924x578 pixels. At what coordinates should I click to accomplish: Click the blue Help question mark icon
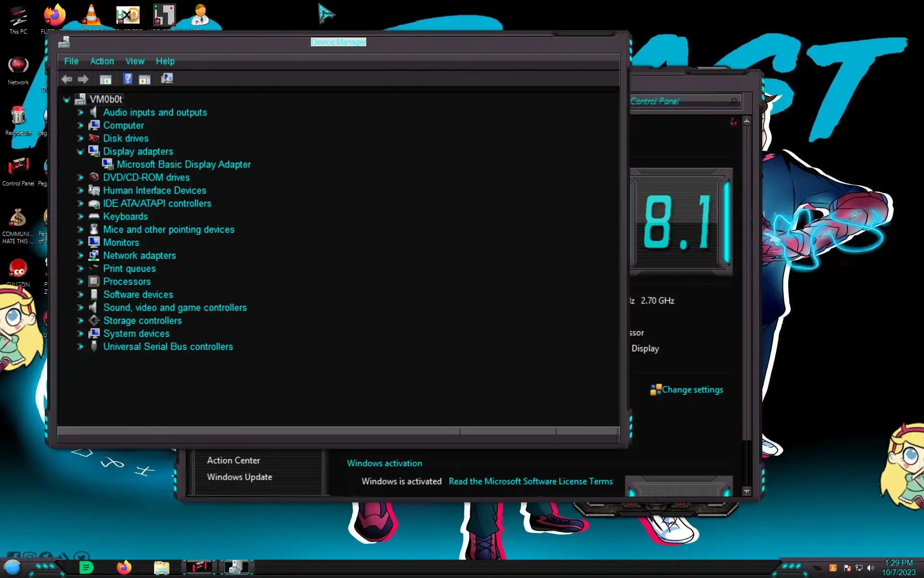pos(128,79)
